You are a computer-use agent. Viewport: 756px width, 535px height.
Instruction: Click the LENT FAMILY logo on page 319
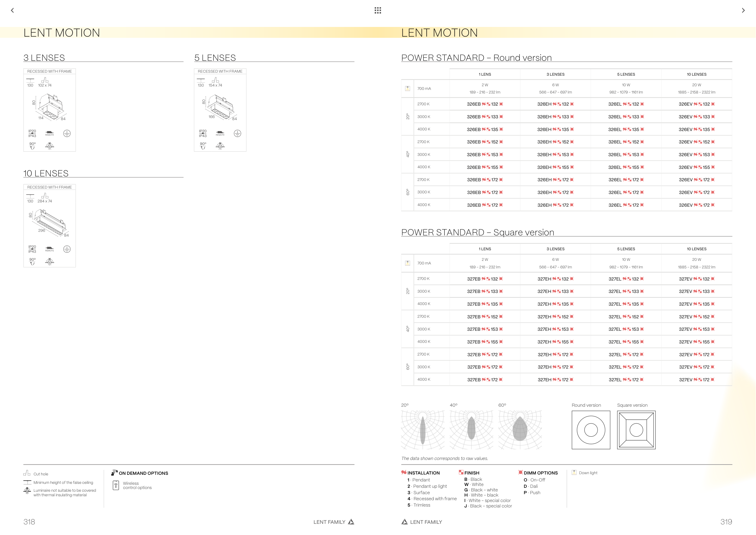pos(404,522)
